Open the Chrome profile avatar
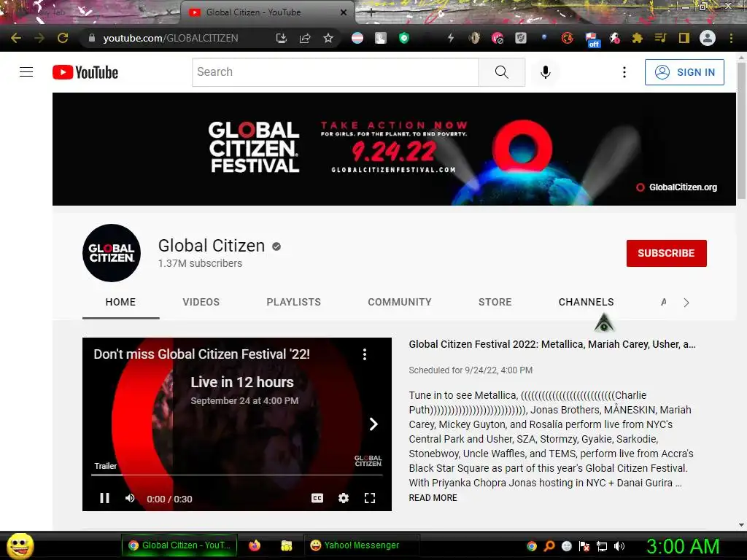747x560 pixels. [708, 38]
